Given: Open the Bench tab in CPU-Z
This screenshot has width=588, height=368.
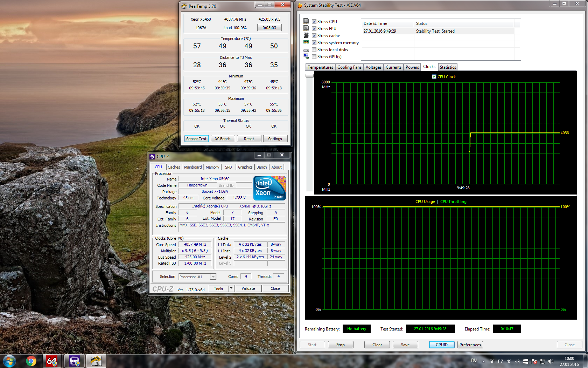Looking at the screenshot, I should click(261, 167).
